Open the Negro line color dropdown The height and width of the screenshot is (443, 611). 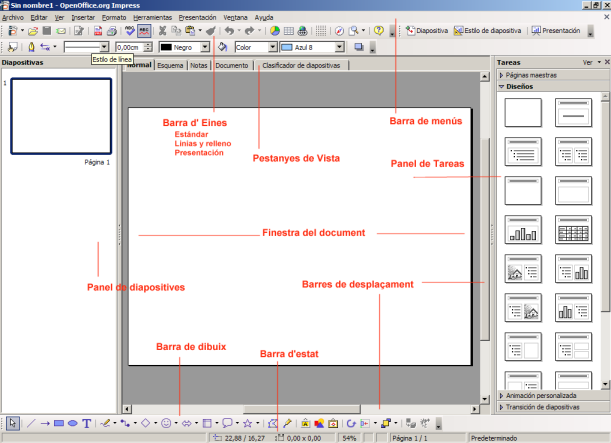point(205,47)
